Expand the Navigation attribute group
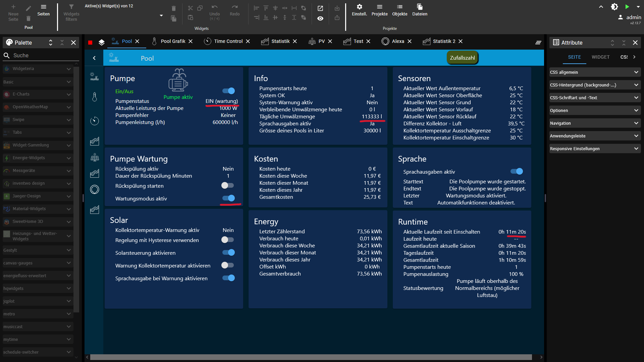 594,123
